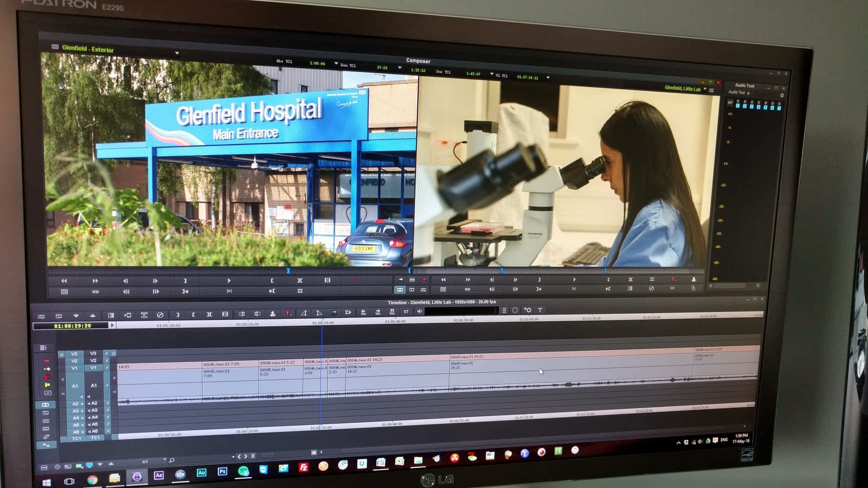Toggle the record A3 track selector
This screenshot has height=488, width=868.
(94, 410)
